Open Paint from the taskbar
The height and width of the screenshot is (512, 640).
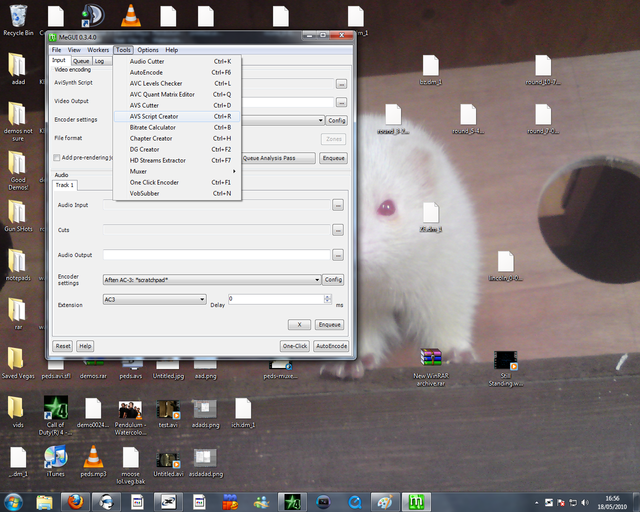385,502
